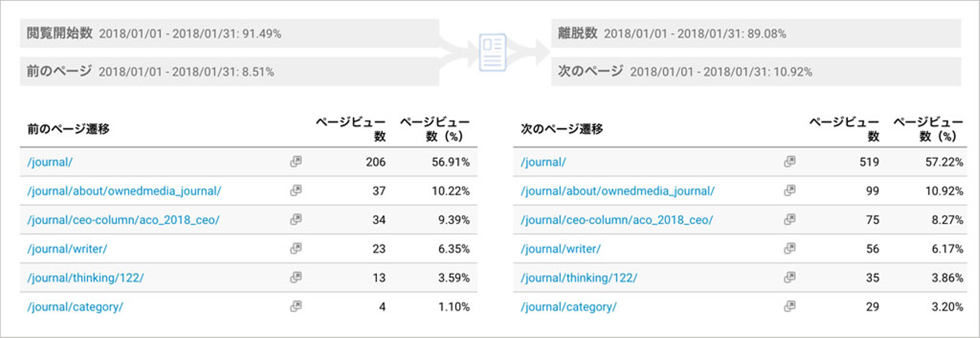Click external icon for previous /journal/thinking/122/

295,277
